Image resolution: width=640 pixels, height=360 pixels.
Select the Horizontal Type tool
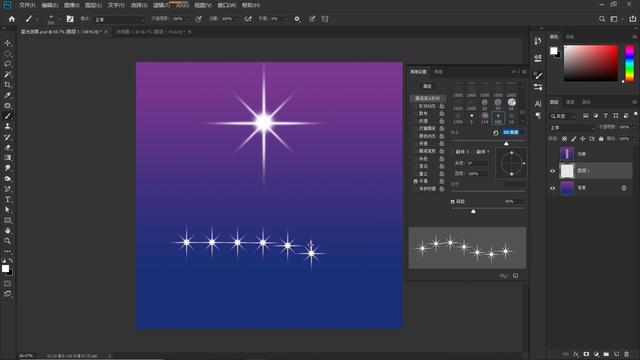pos(7,199)
